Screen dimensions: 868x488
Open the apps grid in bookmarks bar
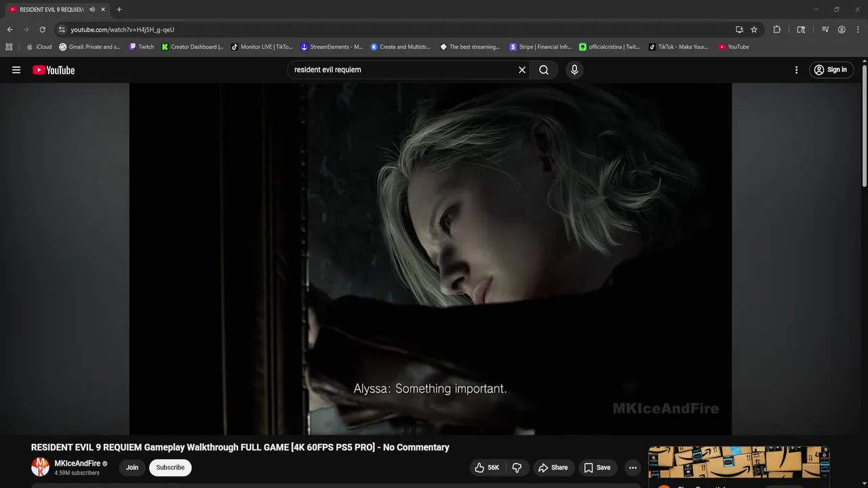point(9,47)
